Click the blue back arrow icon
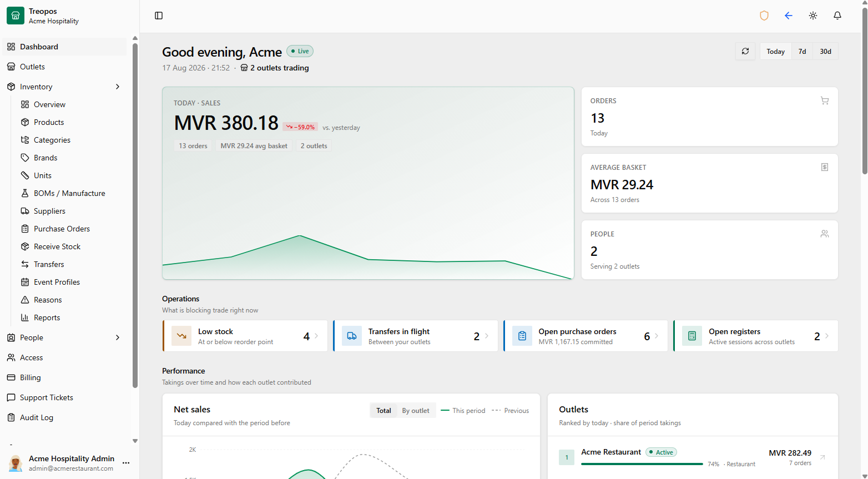This screenshot has width=868, height=479. [789, 16]
